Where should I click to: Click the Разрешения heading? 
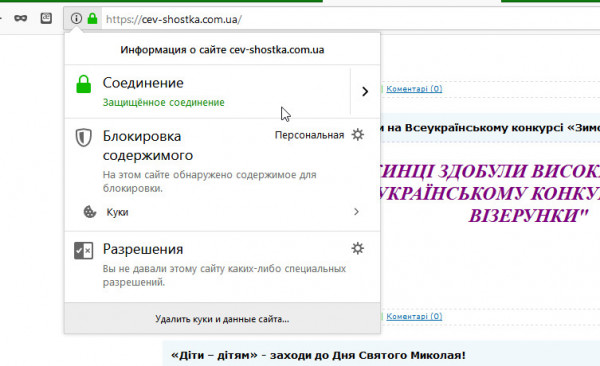(x=143, y=249)
